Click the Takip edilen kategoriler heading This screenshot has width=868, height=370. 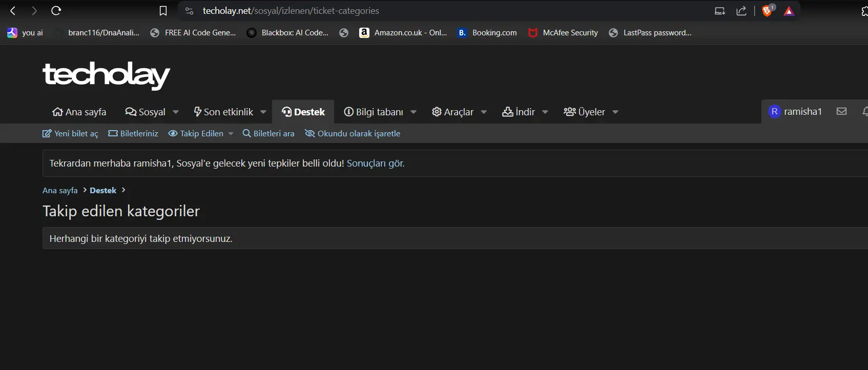click(121, 211)
